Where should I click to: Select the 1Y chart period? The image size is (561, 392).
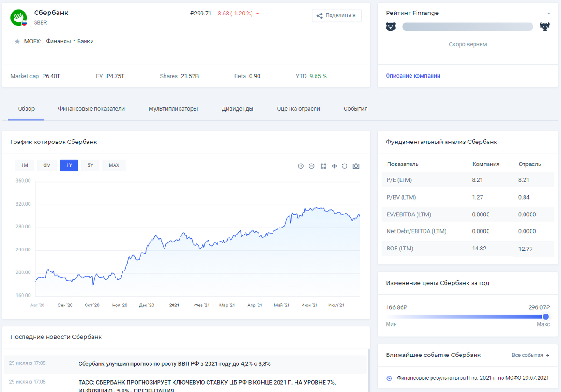[69, 165]
